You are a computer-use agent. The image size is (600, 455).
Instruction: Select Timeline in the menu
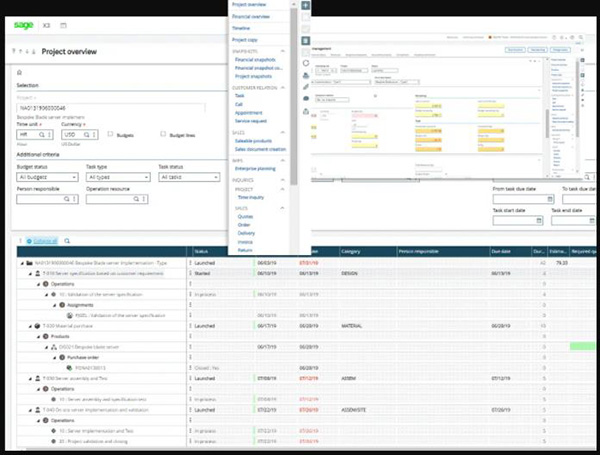(x=241, y=28)
